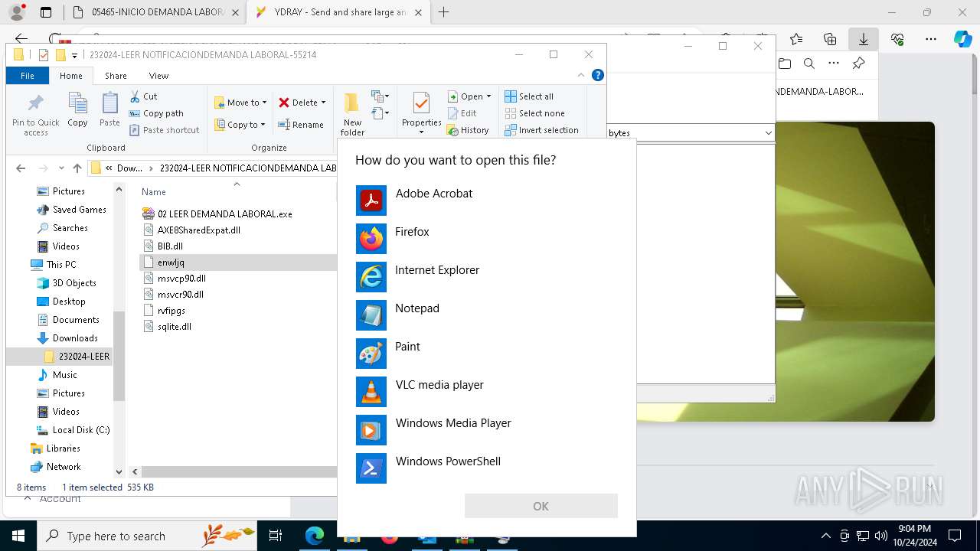Viewport: 980px width, 551px height.
Task: Open file Properties from ribbon
Action: pos(421,112)
